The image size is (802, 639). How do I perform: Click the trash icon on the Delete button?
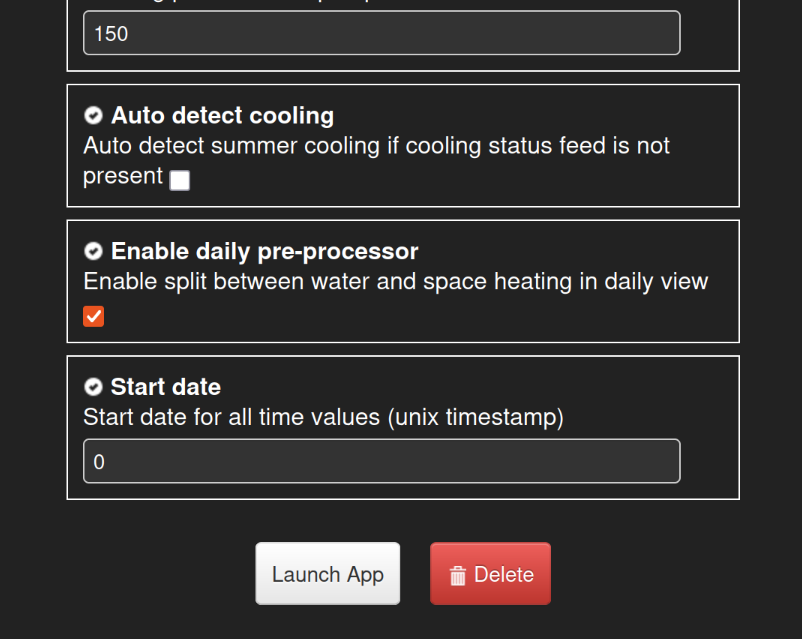pos(458,575)
